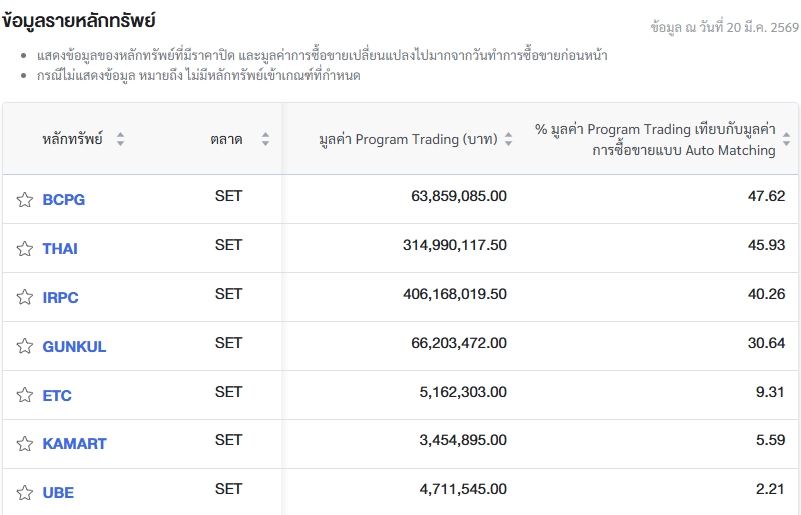The height and width of the screenshot is (515, 801).
Task: Navigate to KAMART stock page
Action: (74, 444)
